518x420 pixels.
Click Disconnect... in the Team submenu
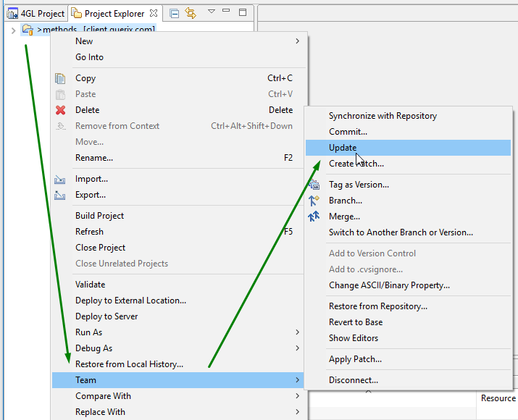[x=353, y=380]
